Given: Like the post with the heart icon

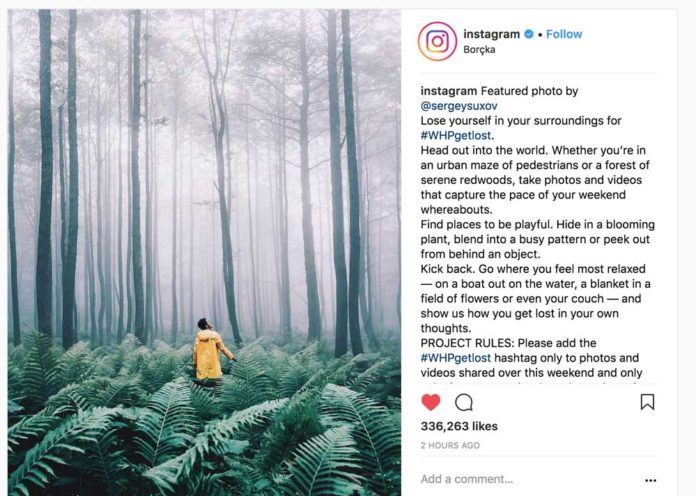Looking at the screenshot, I should pos(431,402).
